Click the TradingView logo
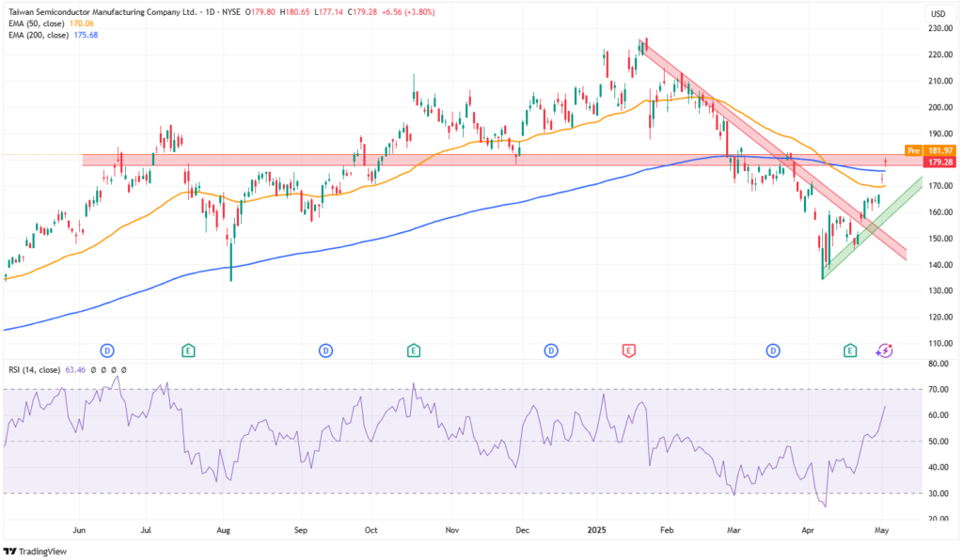Viewport: 963px width, 560px height. click(x=35, y=552)
